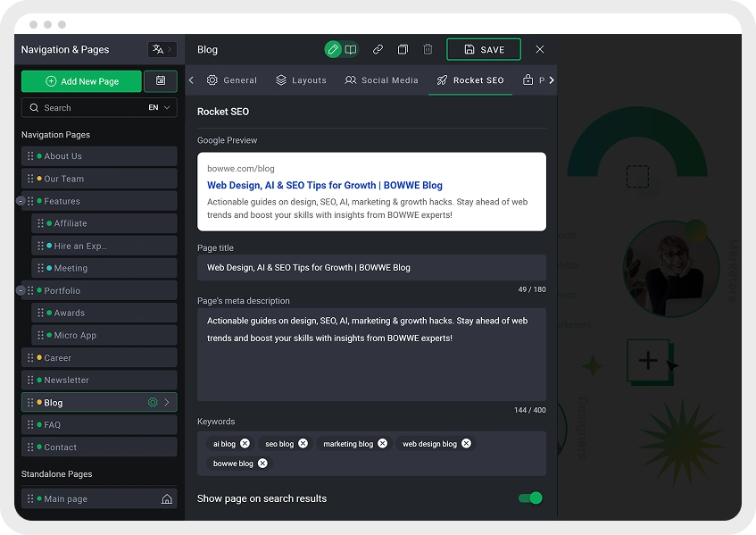Select the Our Team page

[99, 179]
